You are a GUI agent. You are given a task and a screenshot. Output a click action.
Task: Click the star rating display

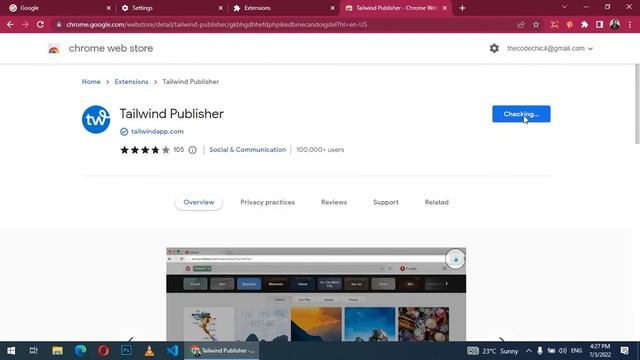(145, 150)
